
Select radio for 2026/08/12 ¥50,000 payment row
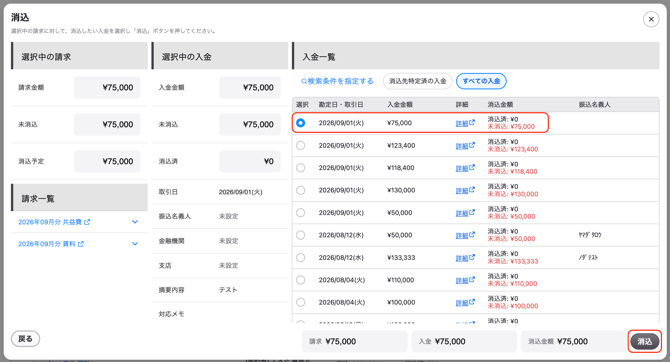point(301,235)
